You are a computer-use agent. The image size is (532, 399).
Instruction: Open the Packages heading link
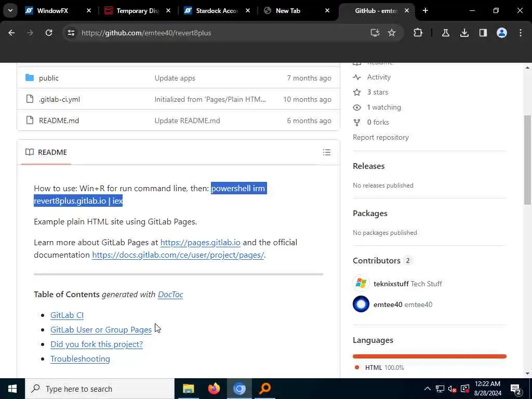[370, 214]
